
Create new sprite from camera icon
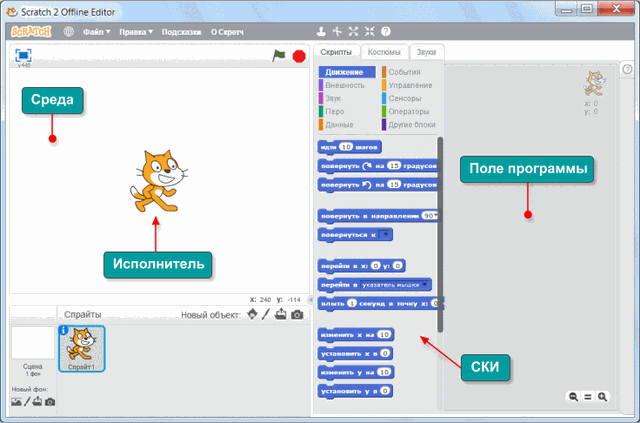click(x=297, y=315)
